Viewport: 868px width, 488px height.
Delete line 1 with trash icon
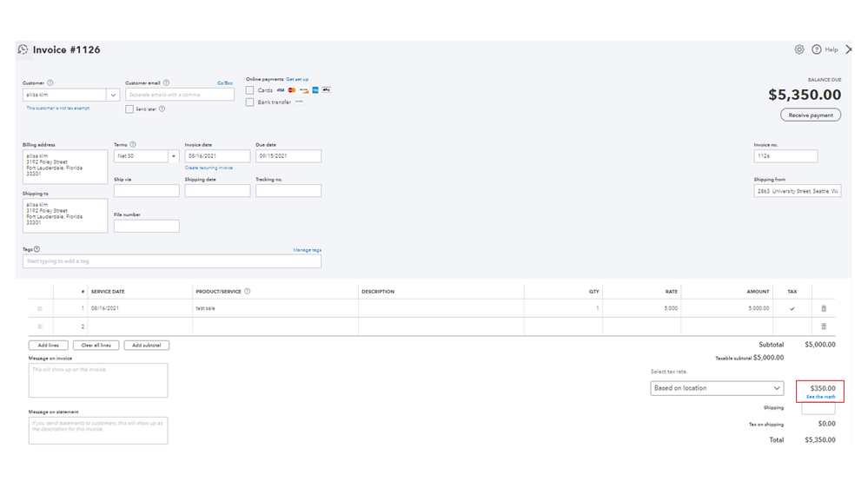824,309
